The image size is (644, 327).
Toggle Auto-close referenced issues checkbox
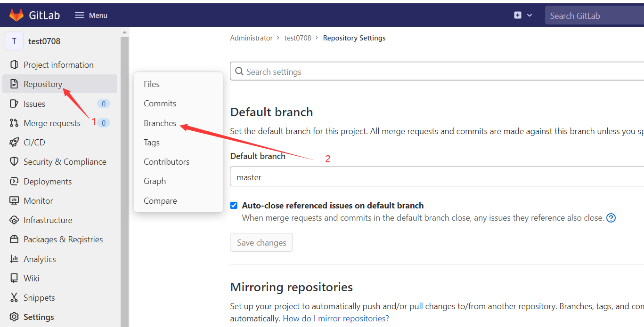[x=234, y=205]
